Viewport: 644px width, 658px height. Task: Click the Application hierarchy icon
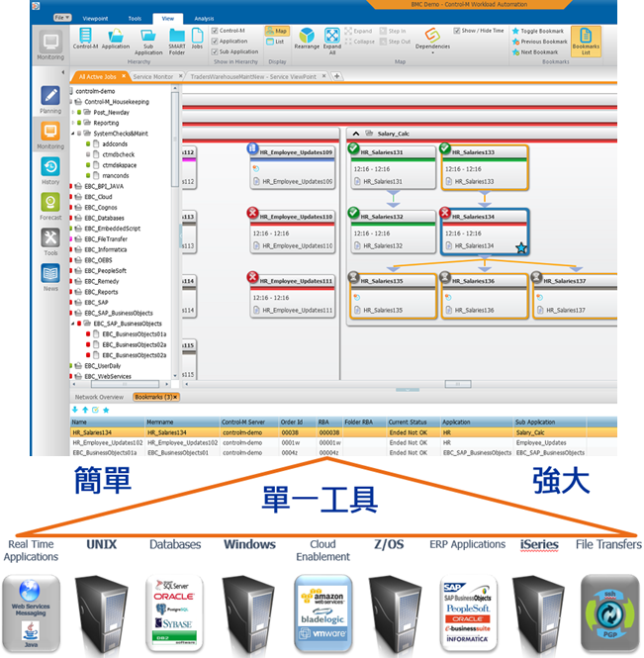coord(116,39)
